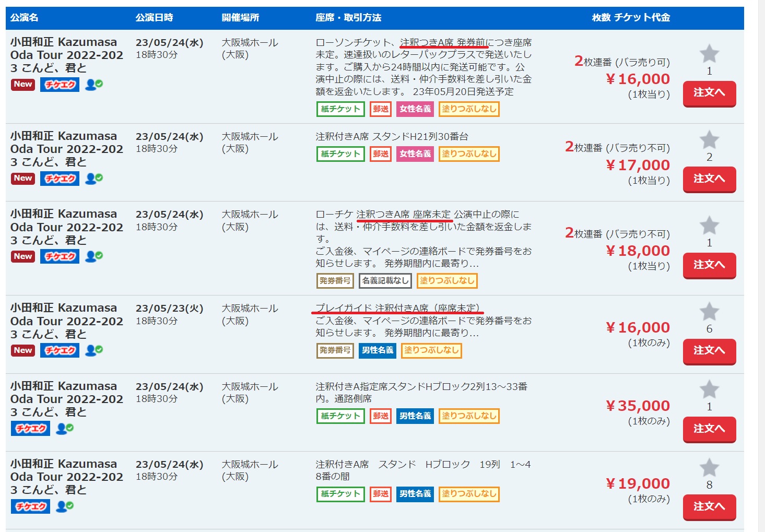Favorite the ¥16,000 2枚連番 listing star
The height and width of the screenshot is (532, 765).
pyautogui.click(x=709, y=53)
